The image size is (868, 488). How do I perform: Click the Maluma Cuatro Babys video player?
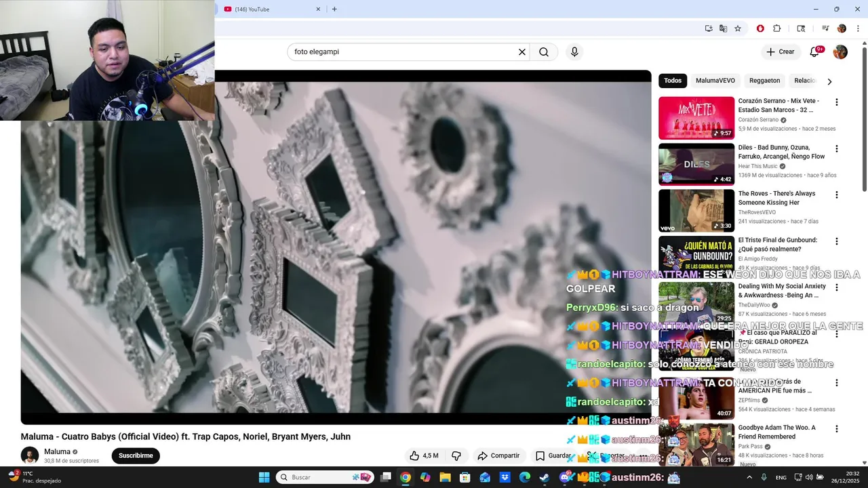point(336,247)
